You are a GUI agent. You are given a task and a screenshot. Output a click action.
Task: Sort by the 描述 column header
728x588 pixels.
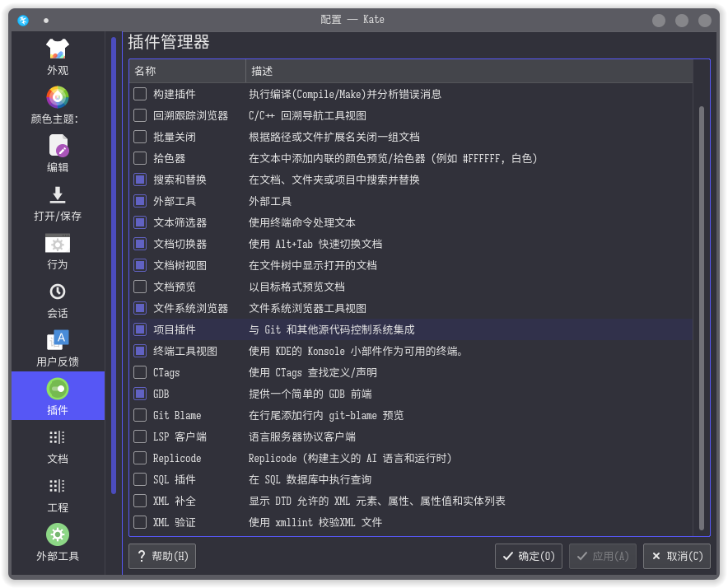[x=469, y=71]
